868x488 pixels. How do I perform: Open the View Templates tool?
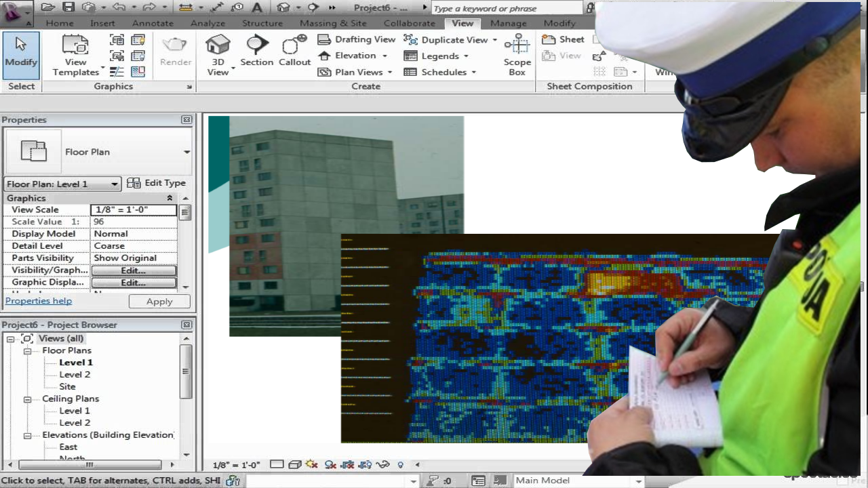pos(75,54)
